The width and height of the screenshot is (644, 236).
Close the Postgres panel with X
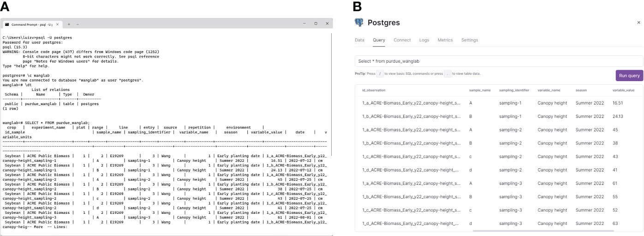point(639,22)
